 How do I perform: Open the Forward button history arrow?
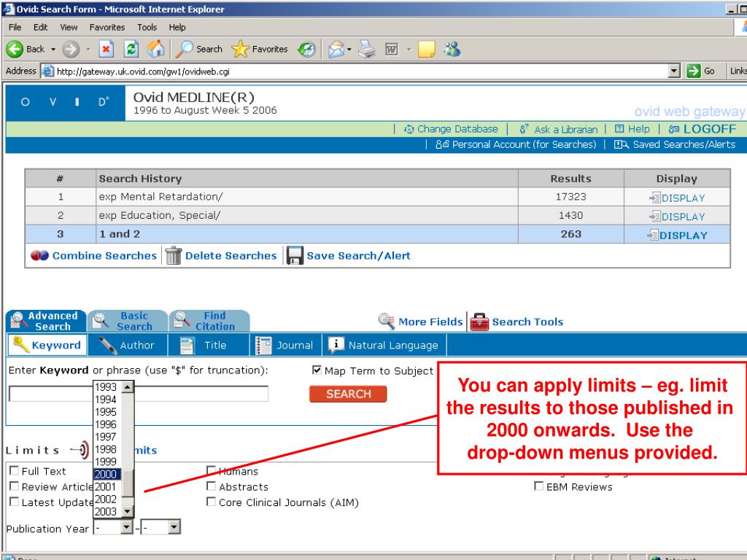coord(88,49)
